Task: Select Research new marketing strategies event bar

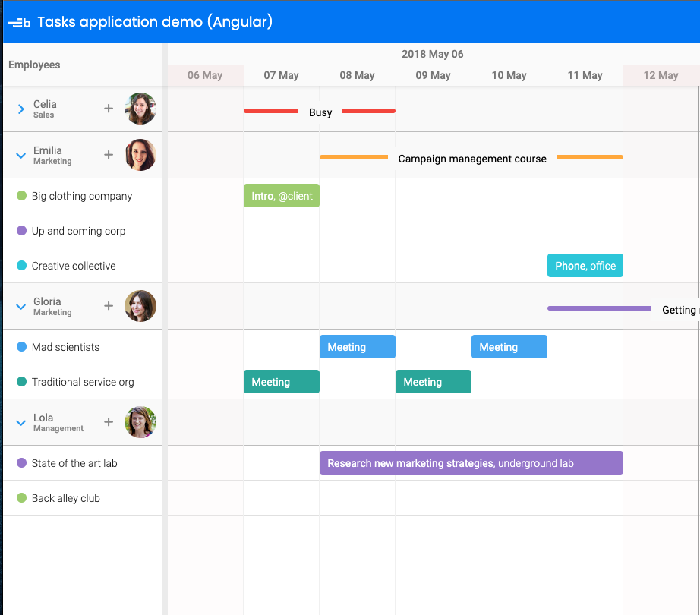Action: click(471, 463)
